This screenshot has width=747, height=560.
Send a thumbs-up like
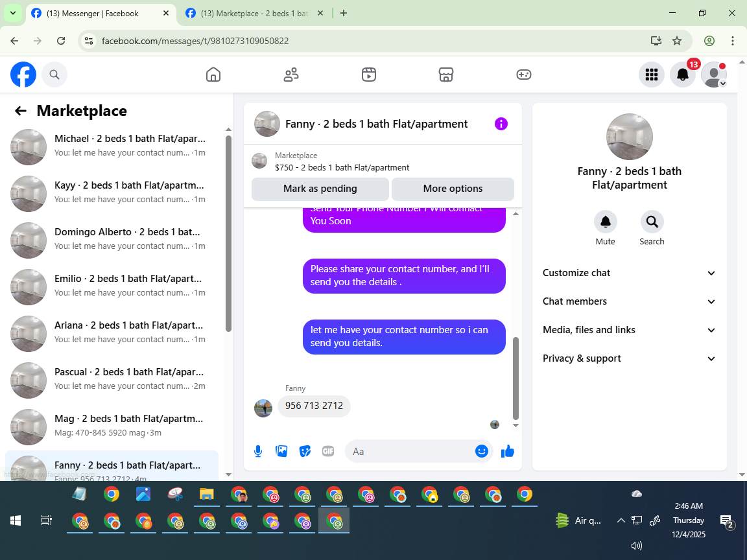click(x=508, y=451)
